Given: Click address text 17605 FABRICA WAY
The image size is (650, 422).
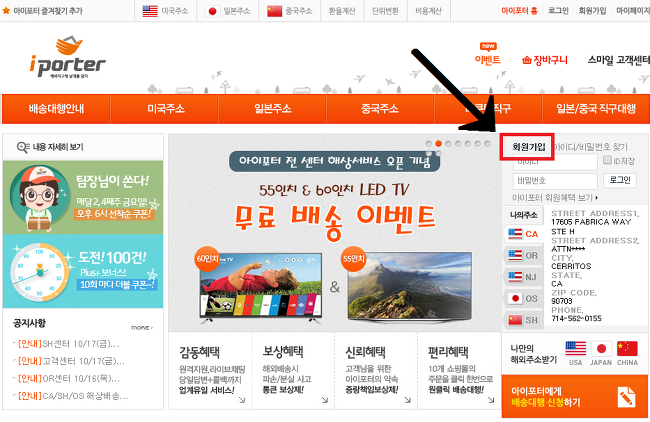Looking at the screenshot, I should (x=591, y=222).
